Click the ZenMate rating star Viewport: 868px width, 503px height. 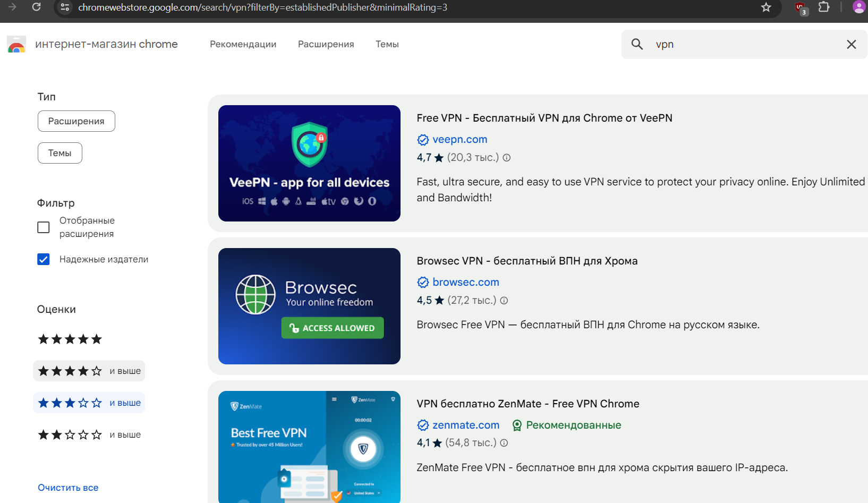[x=437, y=443]
